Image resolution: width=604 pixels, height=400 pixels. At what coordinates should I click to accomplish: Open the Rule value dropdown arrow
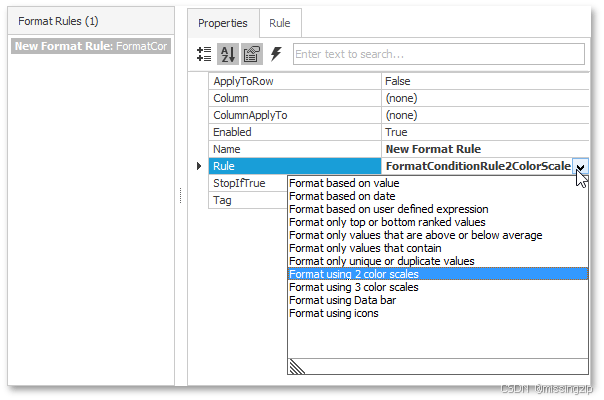(x=580, y=166)
